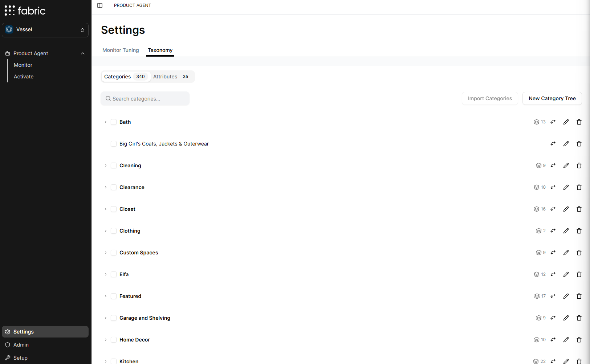Delete the Big Girl's Coats category
Image resolution: width=590 pixels, height=364 pixels.
[x=579, y=144]
